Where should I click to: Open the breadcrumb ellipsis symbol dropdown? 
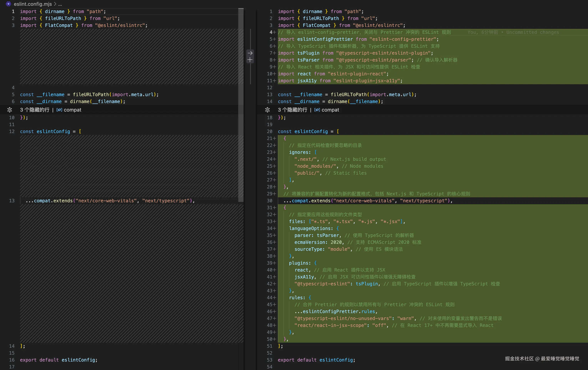point(60,4)
